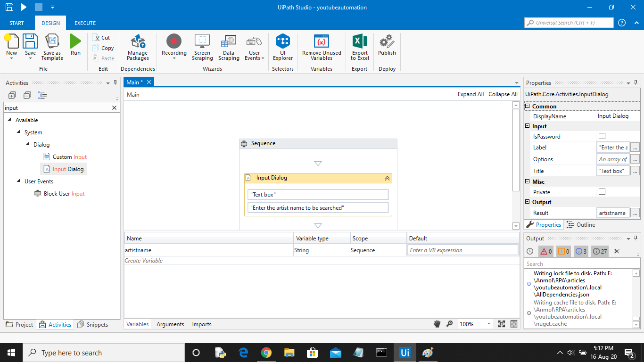Clear the activities search text

click(114, 108)
